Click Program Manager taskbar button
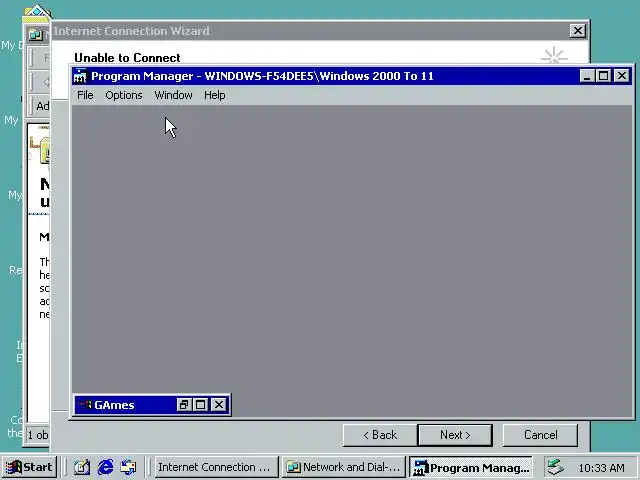 pyautogui.click(x=471, y=467)
